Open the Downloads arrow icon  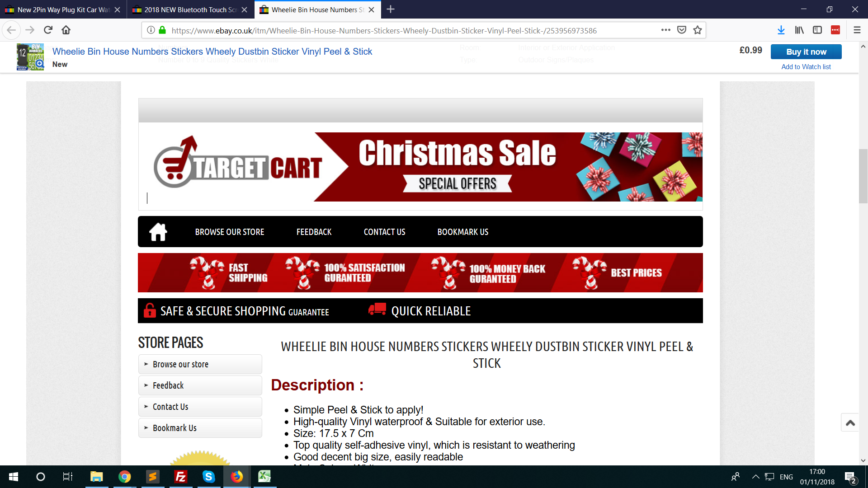coord(781,30)
